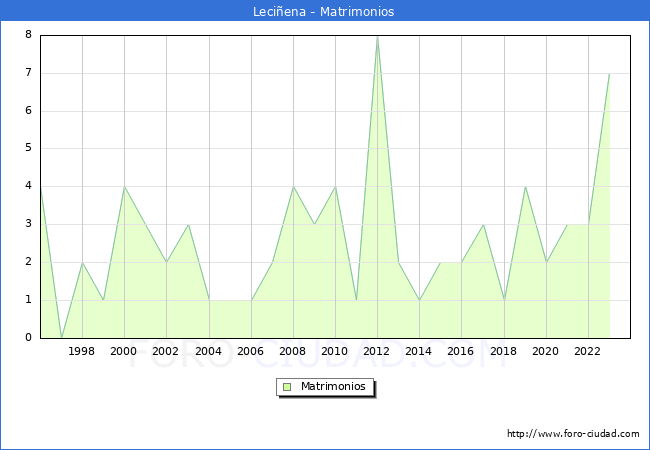Click y-axis label 5
Image resolution: width=650 pixels, height=450 pixels.
coord(28,148)
